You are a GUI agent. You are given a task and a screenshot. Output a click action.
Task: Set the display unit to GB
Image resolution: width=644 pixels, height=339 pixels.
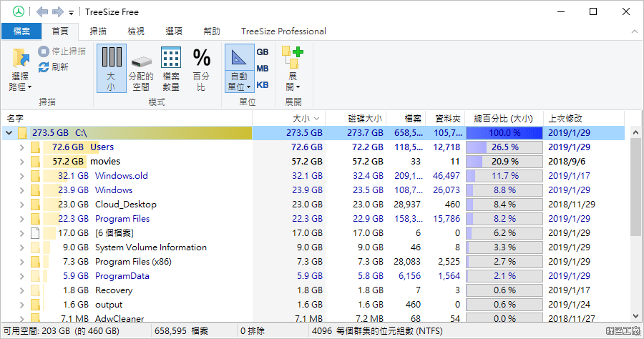pos(263,52)
